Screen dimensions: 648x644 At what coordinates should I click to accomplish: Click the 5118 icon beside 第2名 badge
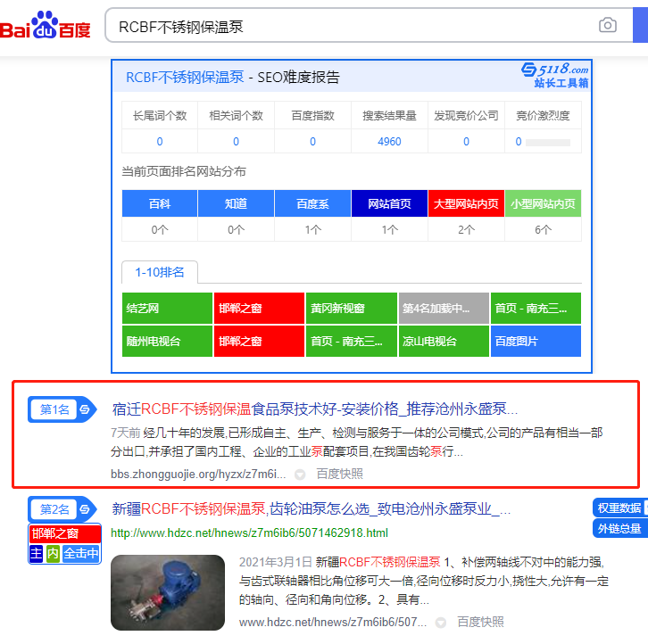pyautogui.click(x=85, y=509)
